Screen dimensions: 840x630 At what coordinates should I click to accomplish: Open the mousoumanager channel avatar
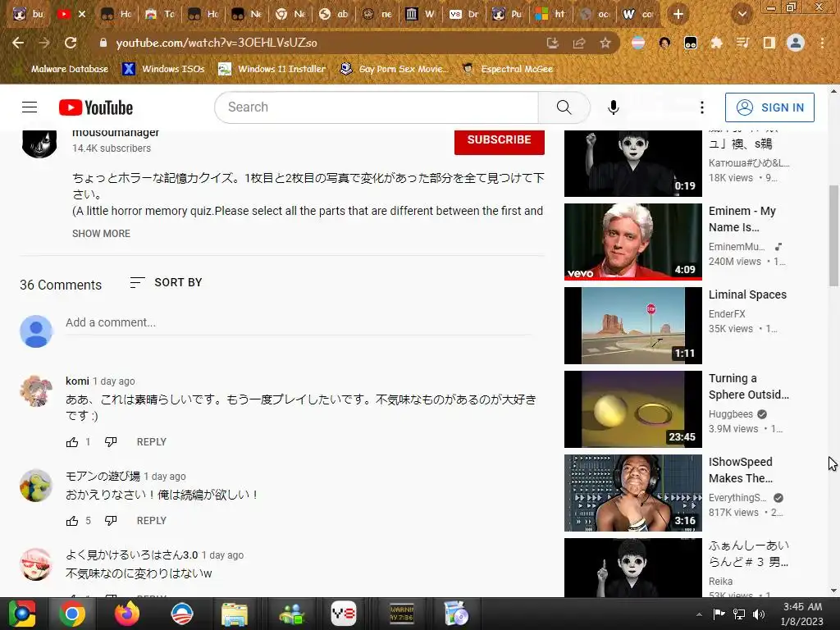point(39,143)
